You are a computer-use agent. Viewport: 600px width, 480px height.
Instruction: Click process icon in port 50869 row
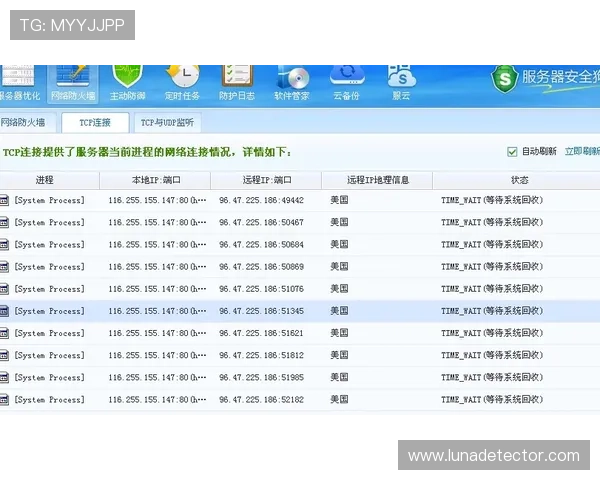[4, 267]
